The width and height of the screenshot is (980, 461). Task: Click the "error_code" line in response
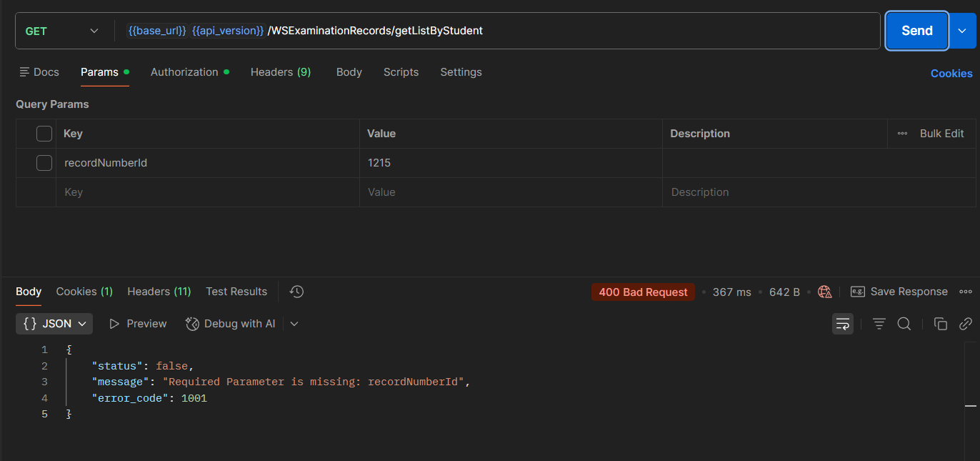[x=149, y=398]
